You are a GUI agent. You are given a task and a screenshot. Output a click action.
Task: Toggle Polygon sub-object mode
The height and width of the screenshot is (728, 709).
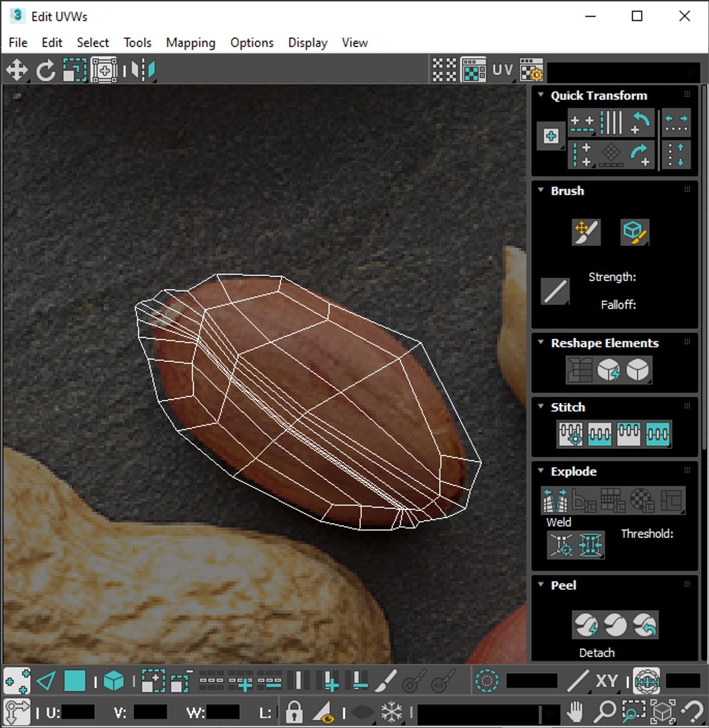tap(75, 681)
